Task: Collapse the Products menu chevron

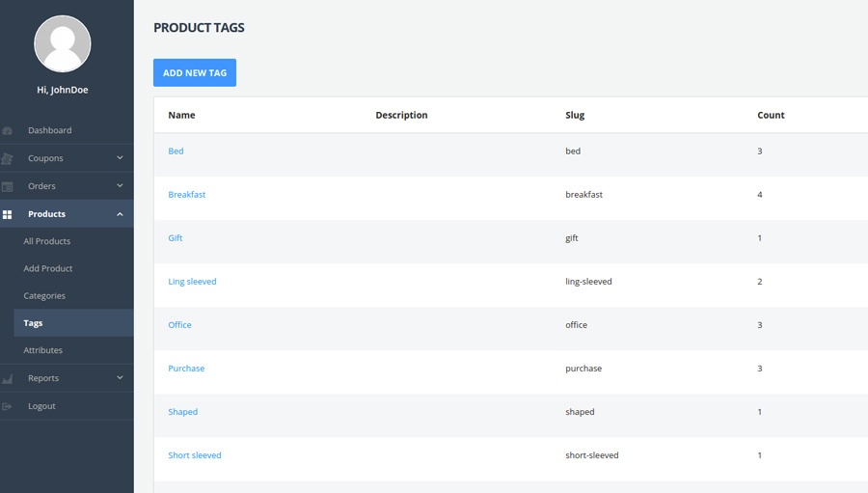Action: (120, 214)
